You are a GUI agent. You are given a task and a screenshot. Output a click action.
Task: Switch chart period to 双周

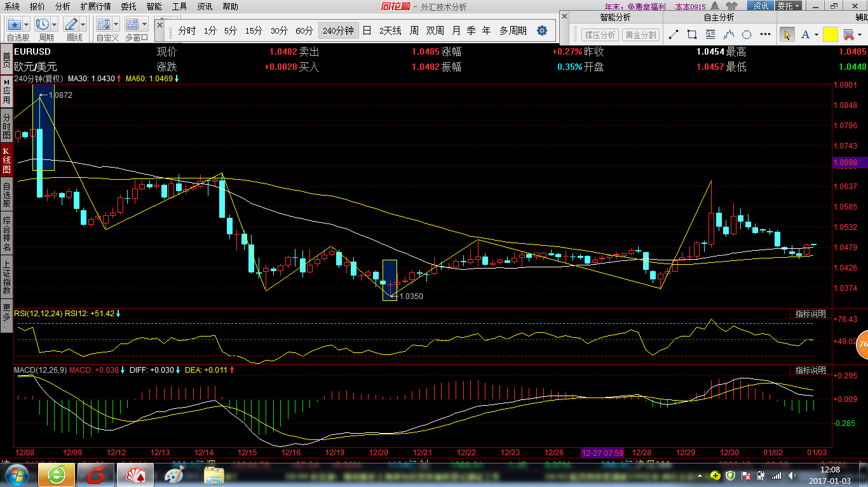435,30
